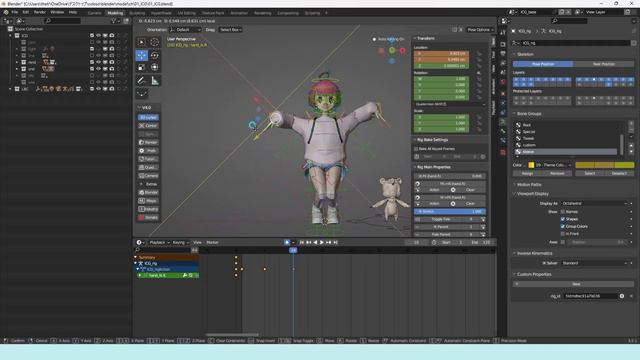Select the Scale tool
The width and height of the screenshot is (640, 360).
coord(142,67)
